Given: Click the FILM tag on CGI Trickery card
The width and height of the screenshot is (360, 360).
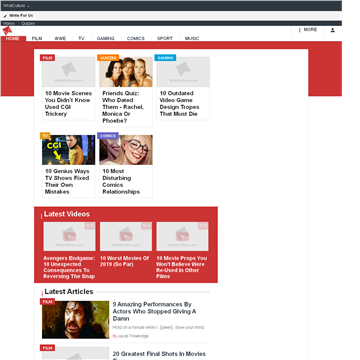Looking at the screenshot, I should 48,58.
